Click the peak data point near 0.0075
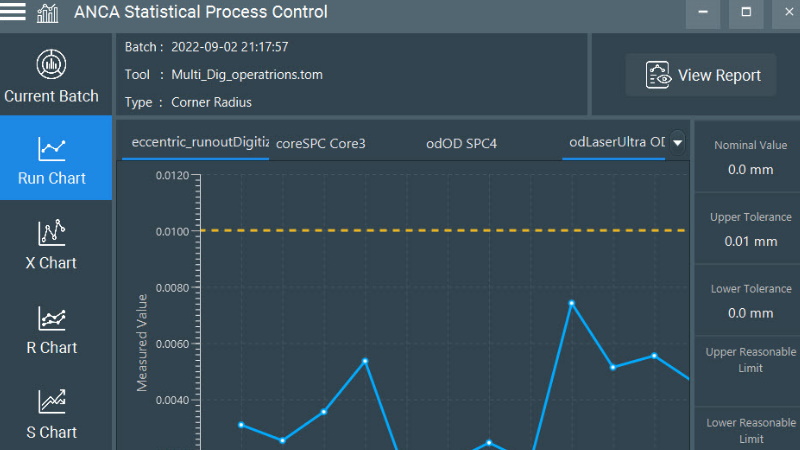The height and width of the screenshot is (450, 800). tap(571, 303)
